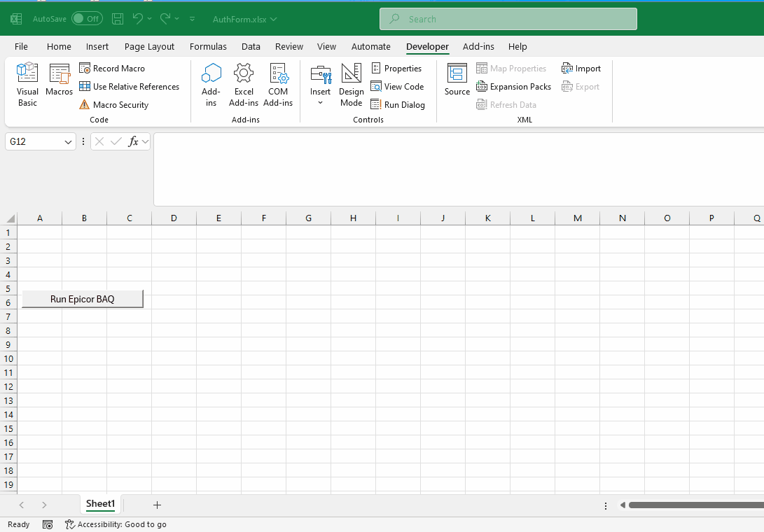Add a new sheet with plus button
The height and width of the screenshot is (532, 764).
(x=157, y=505)
